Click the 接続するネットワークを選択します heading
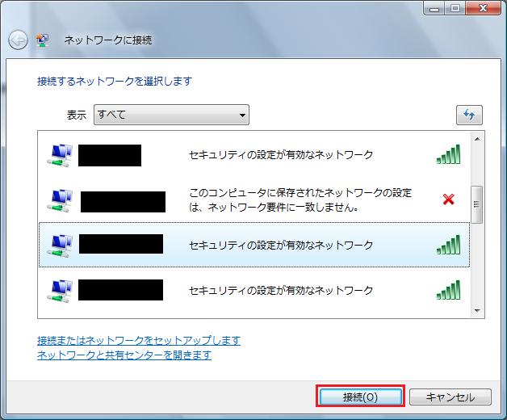 115,82
